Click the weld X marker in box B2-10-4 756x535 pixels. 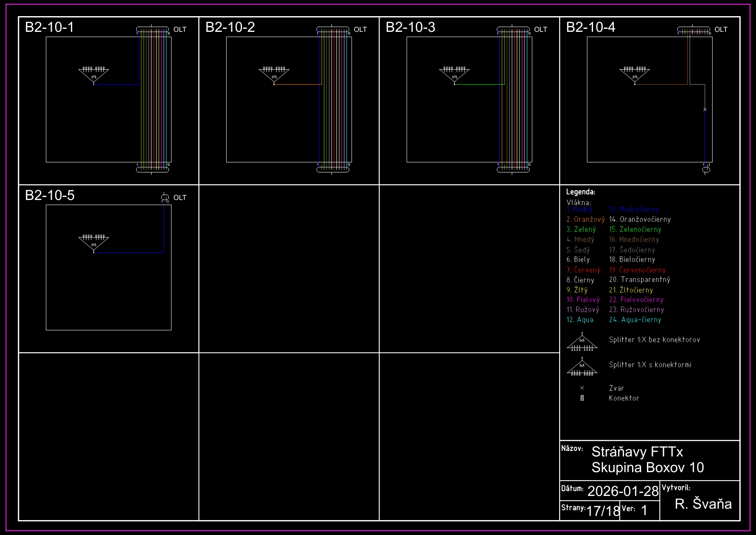[705, 110]
